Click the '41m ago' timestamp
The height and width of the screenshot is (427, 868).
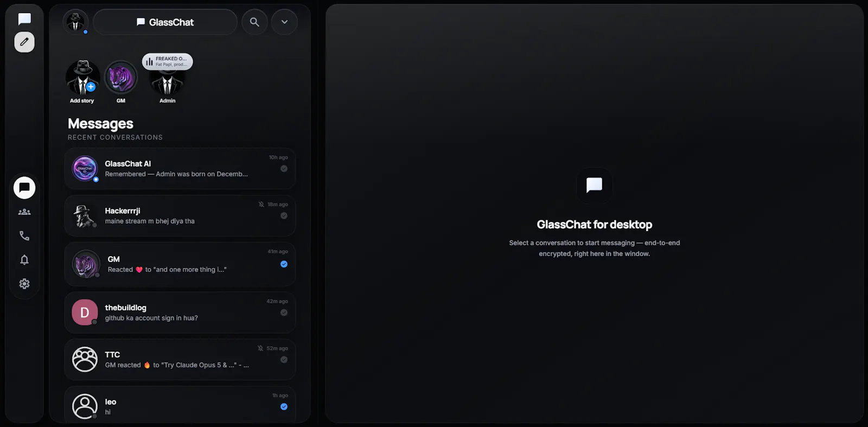point(278,252)
